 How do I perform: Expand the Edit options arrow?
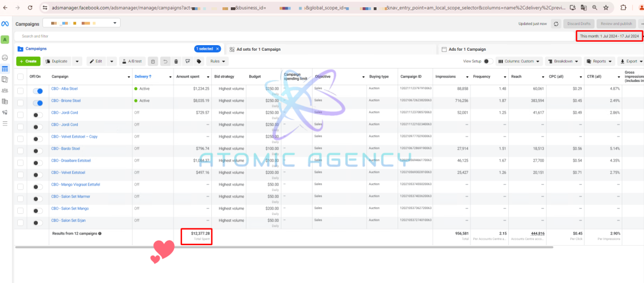(112, 61)
